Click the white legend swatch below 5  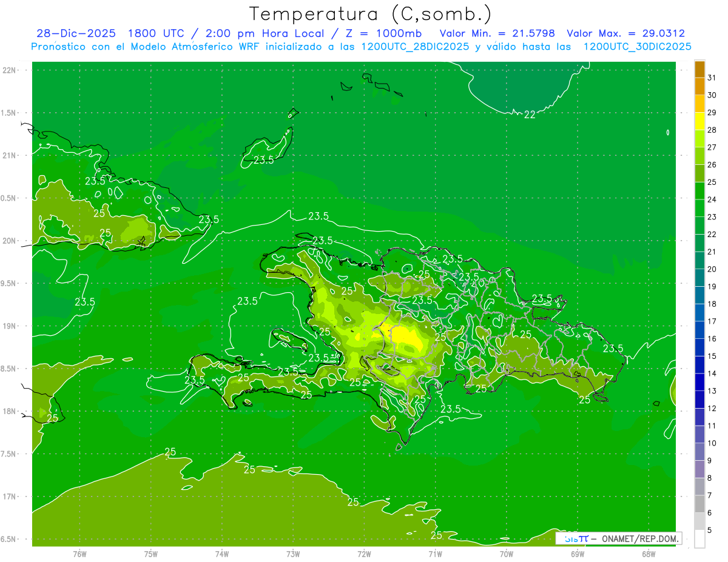pyautogui.click(x=699, y=539)
